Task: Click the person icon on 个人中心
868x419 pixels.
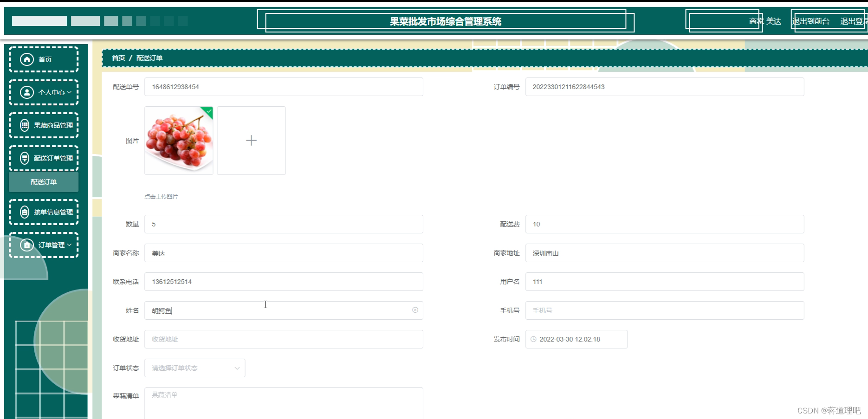Action: [x=26, y=92]
